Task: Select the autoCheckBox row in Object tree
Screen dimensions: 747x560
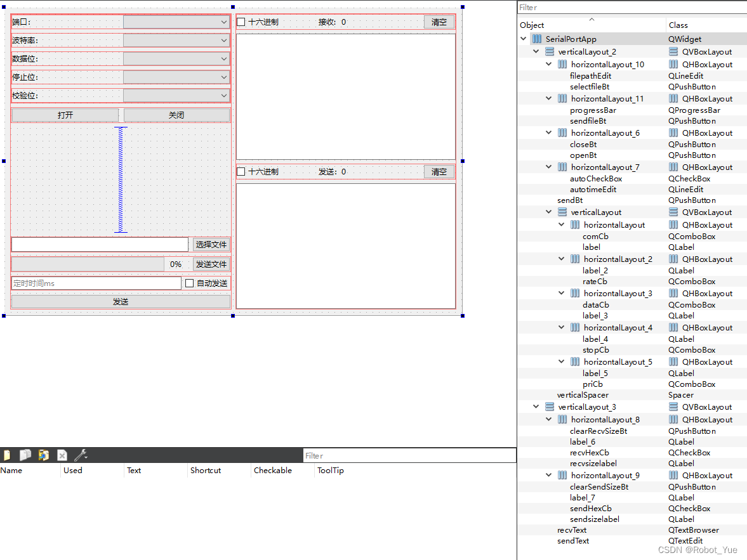Action: tap(632, 179)
